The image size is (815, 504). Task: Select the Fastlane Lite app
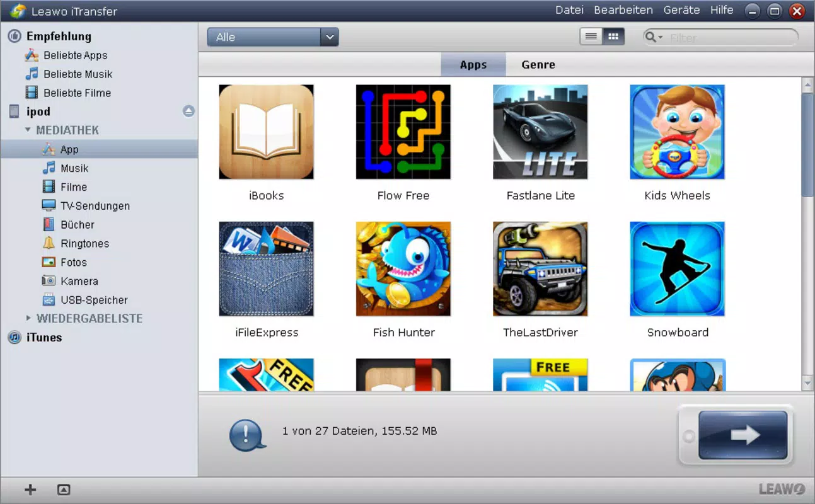(x=540, y=132)
